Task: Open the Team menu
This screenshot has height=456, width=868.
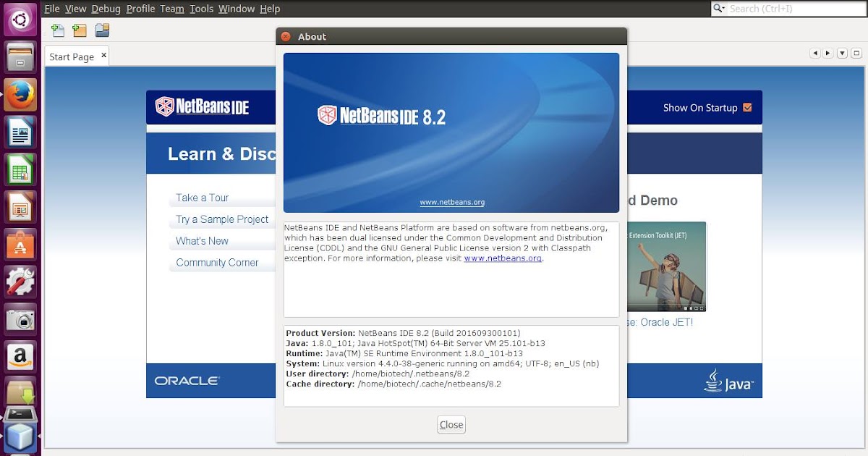Action: [x=172, y=9]
